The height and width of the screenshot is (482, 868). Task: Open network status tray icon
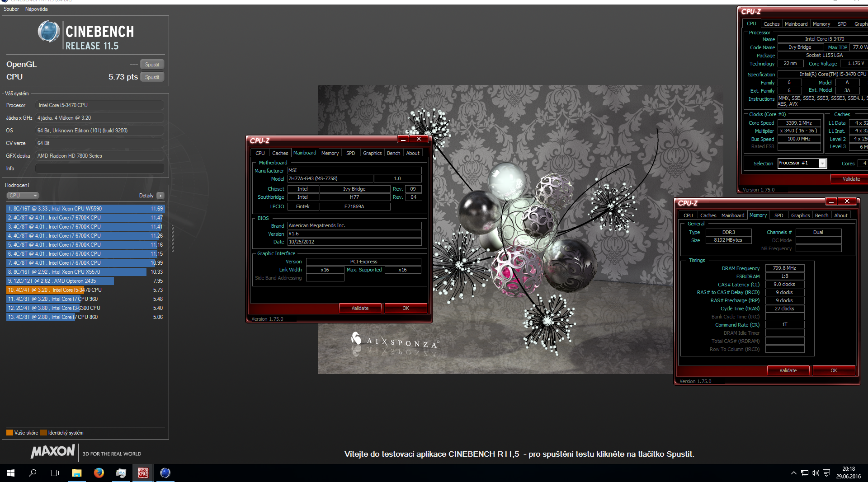point(804,473)
